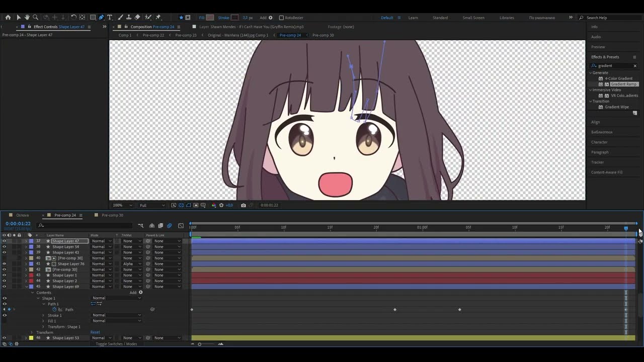Screen dimensions: 644x362
Task: Open the Graph Editor icon
Action: tap(181, 226)
